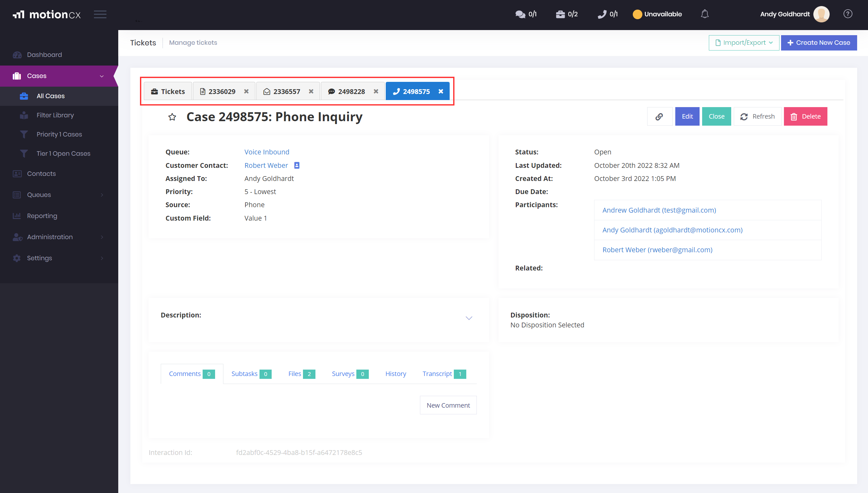Click the '5 - Lowest' priority value
Viewport: 868px width, 493px height.
260,192
